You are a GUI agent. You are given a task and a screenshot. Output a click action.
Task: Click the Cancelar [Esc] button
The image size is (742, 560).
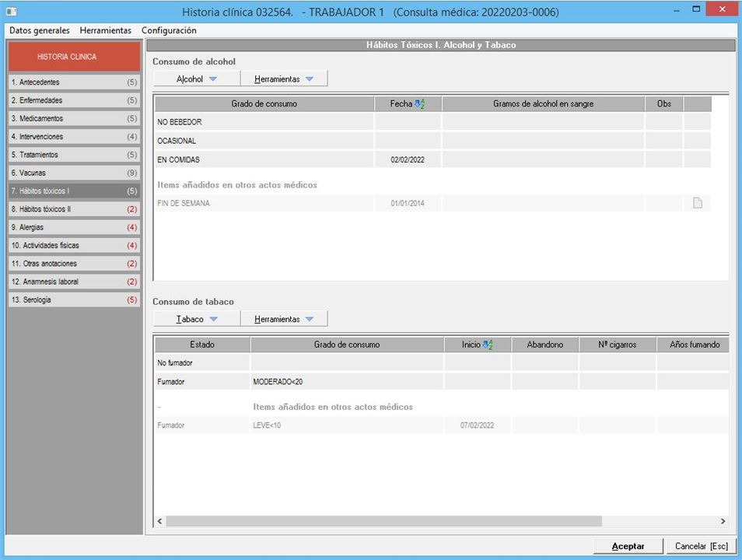pos(701,546)
